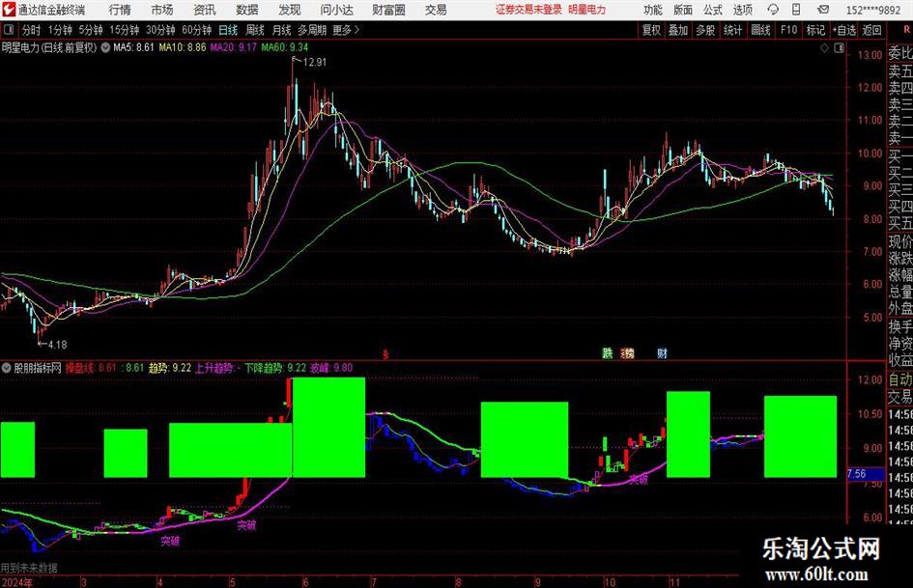913x588 pixels.
Task: Open the 资讯 menu
Action: pos(205,10)
